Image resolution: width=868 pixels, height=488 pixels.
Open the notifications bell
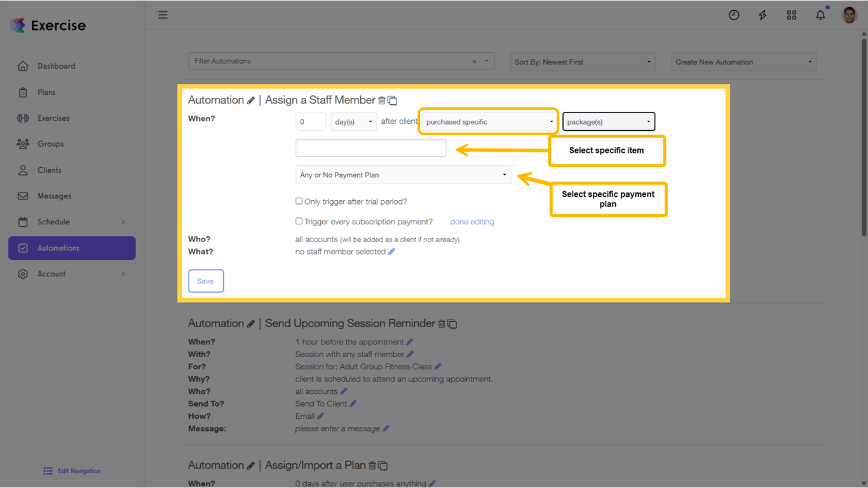click(820, 14)
